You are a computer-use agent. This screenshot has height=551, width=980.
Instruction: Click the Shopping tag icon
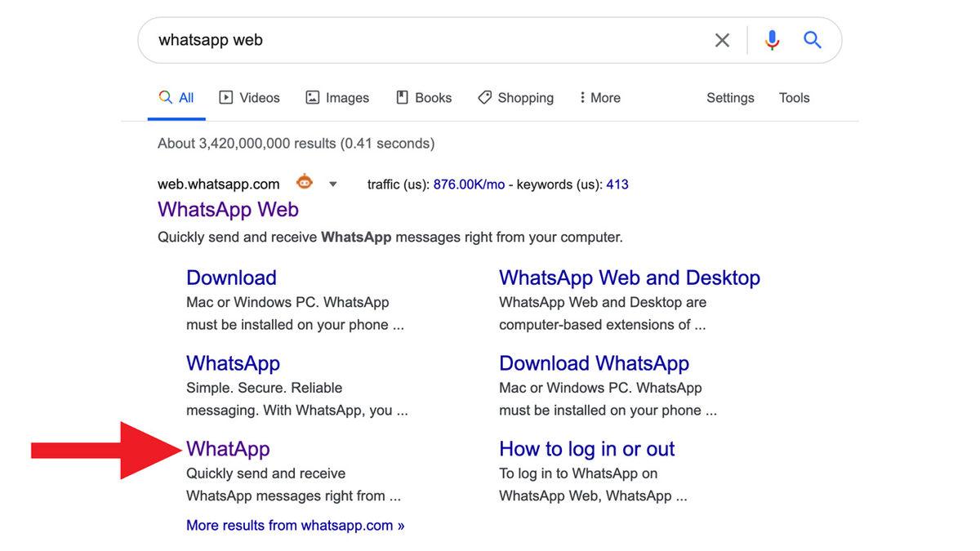tap(484, 97)
